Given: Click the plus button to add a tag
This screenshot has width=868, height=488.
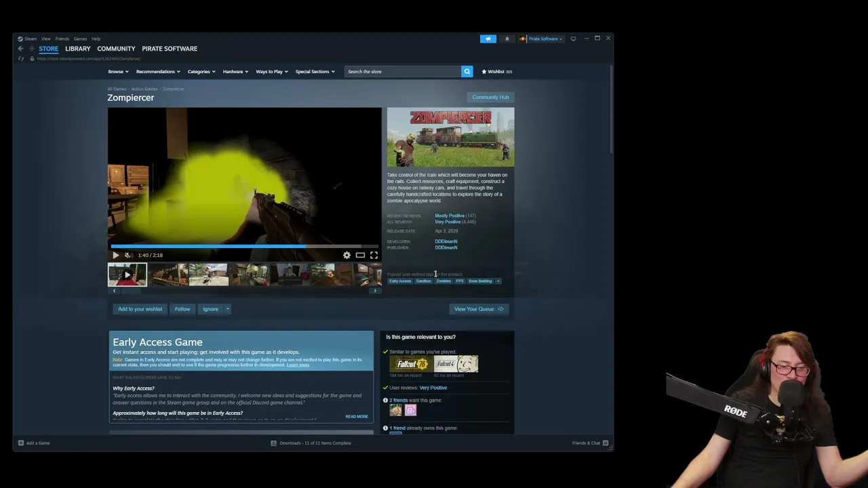Looking at the screenshot, I should pos(498,281).
